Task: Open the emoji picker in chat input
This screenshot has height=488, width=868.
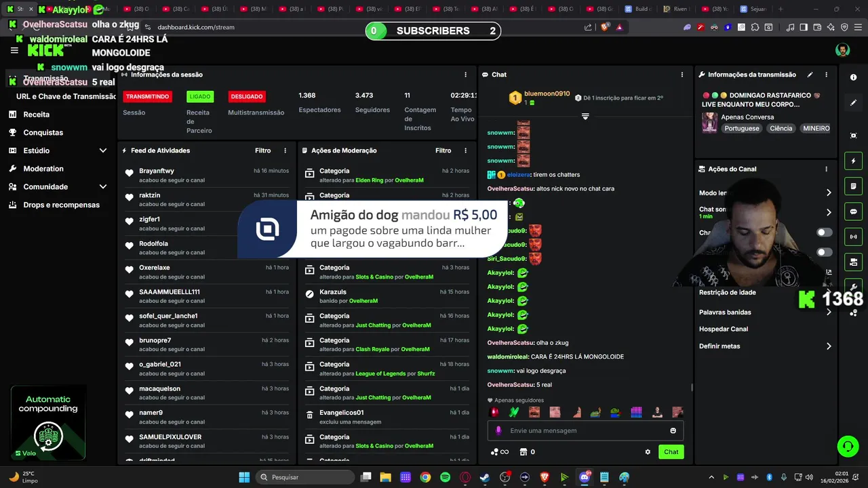Action: (x=673, y=430)
